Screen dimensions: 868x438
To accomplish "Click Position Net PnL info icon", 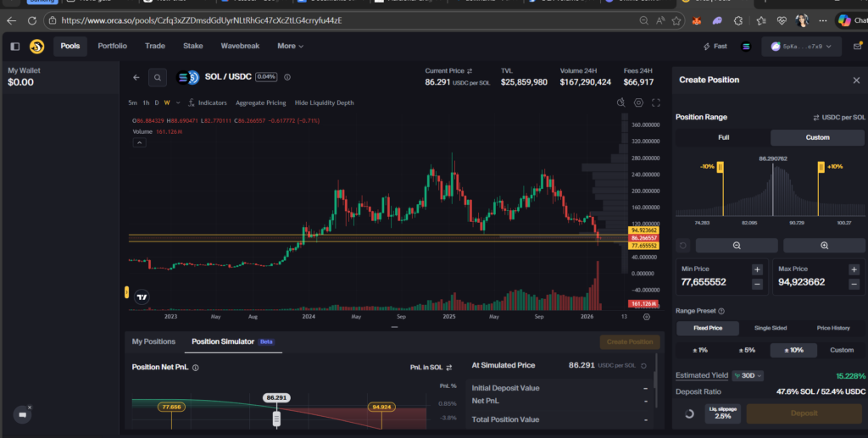I will click(x=196, y=368).
